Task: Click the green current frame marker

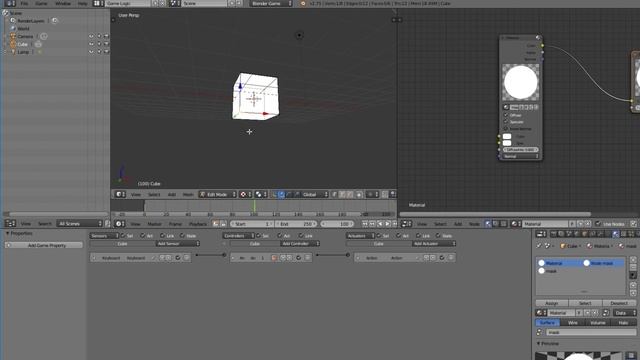Action: (254, 206)
